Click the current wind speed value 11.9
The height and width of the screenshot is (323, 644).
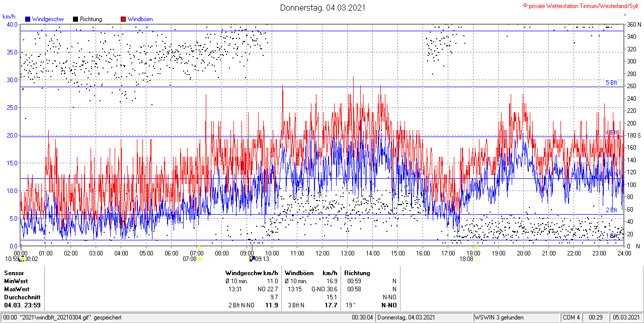(272, 305)
